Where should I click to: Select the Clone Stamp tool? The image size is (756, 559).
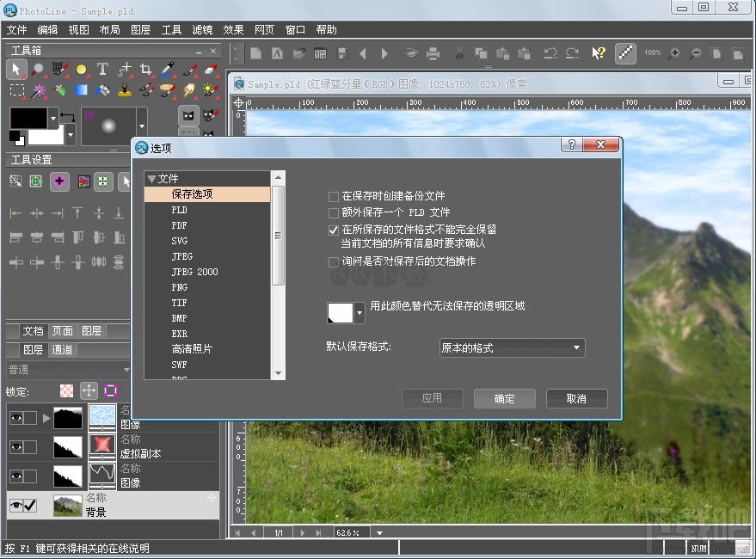[123, 90]
